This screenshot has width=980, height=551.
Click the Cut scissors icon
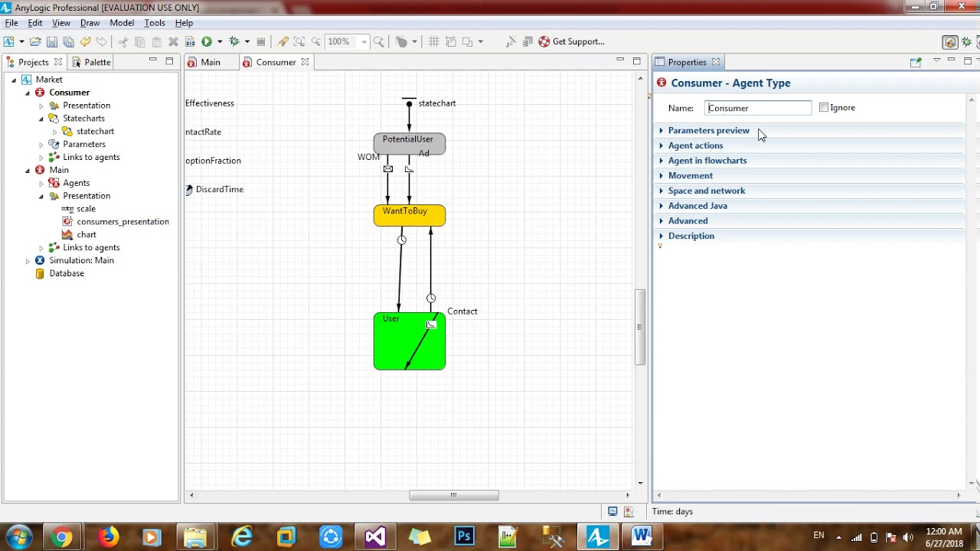[123, 41]
